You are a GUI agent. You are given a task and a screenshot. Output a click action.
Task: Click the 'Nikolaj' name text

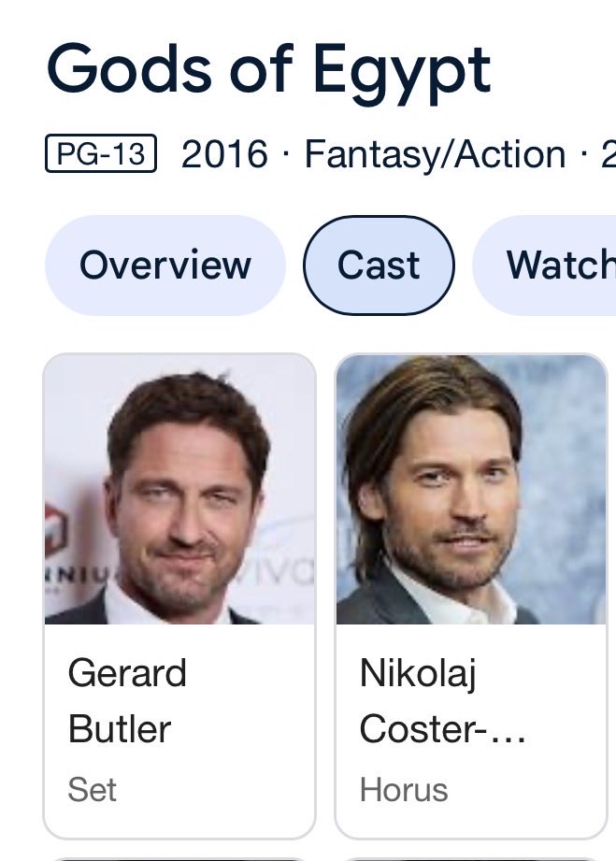418,674
